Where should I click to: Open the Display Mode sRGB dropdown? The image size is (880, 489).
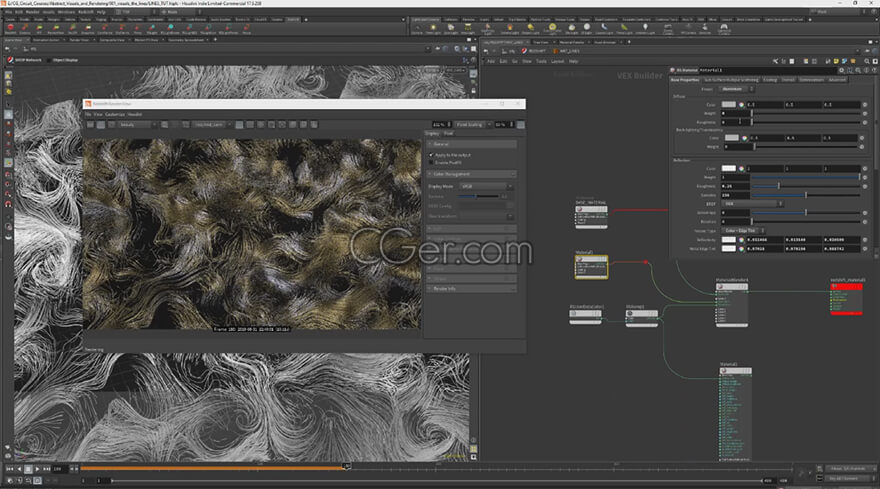(486, 186)
